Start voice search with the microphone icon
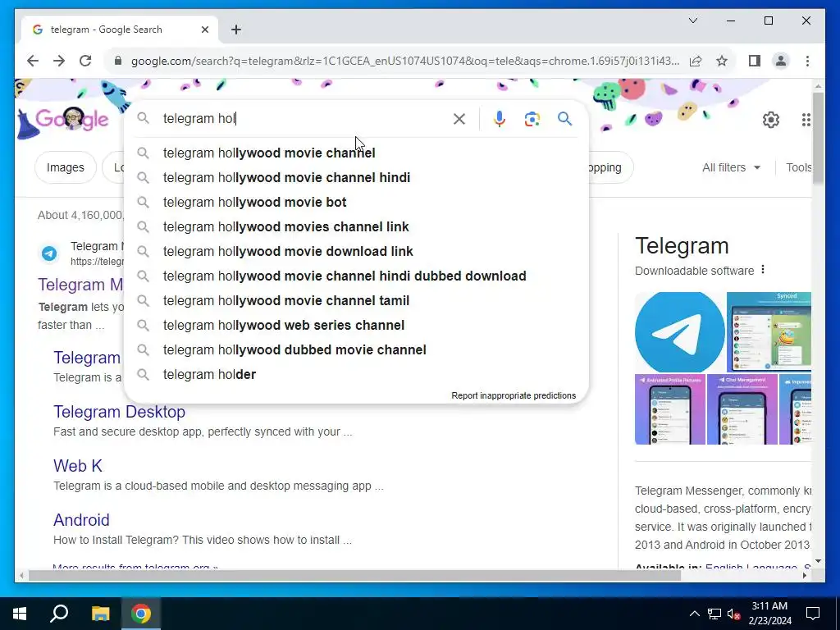This screenshot has height=630, width=840. 500,119
